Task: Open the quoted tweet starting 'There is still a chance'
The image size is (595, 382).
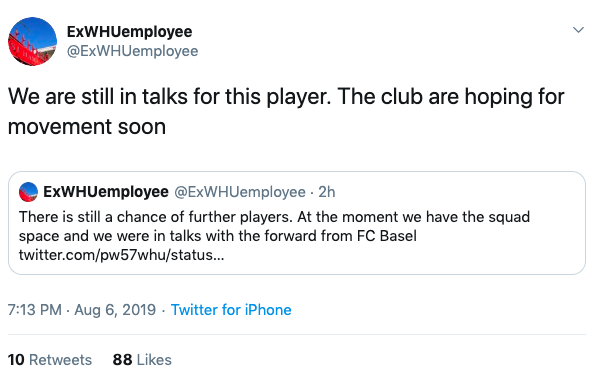Action: 297,223
